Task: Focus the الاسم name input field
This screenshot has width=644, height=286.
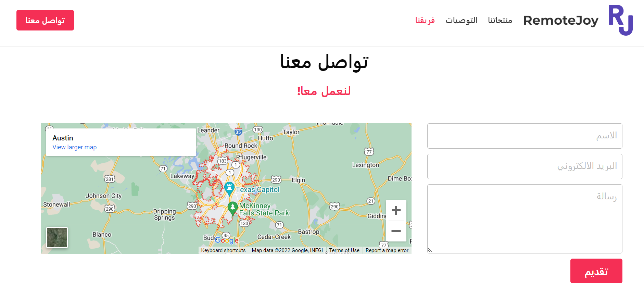Action: [525, 136]
